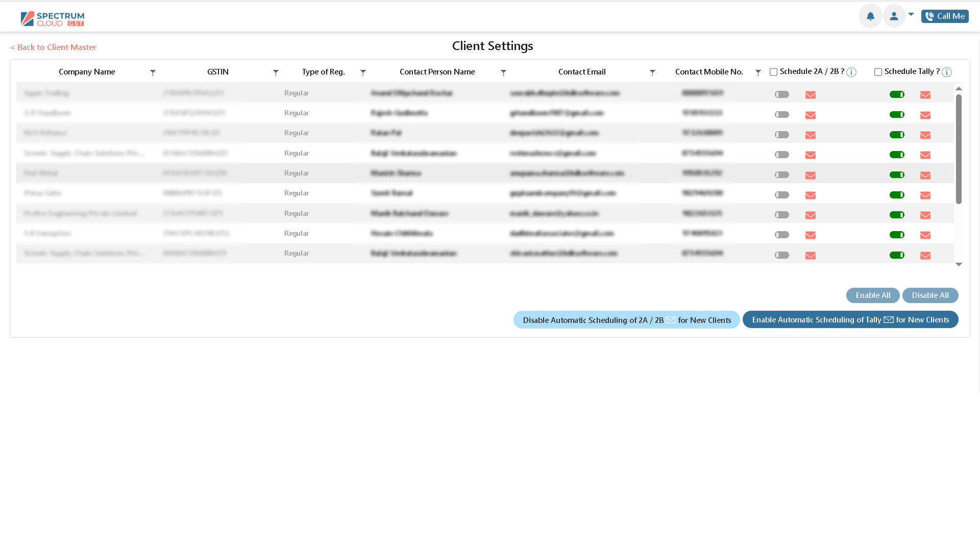Open the info tooltip beside Schedule 2A / 2B

pyautogui.click(x=851, y=72)
